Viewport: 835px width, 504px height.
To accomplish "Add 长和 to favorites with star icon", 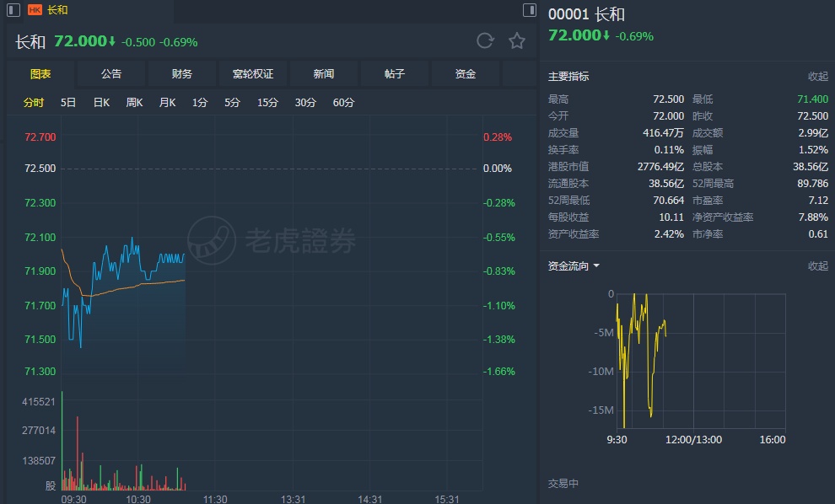I will click(x=516, y=41).
